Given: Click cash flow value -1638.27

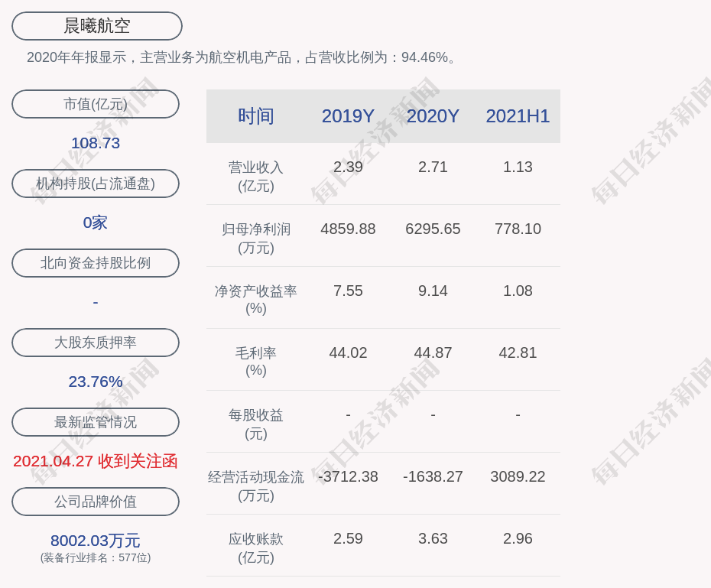Looking at the screenshot, I should point(433,476).
